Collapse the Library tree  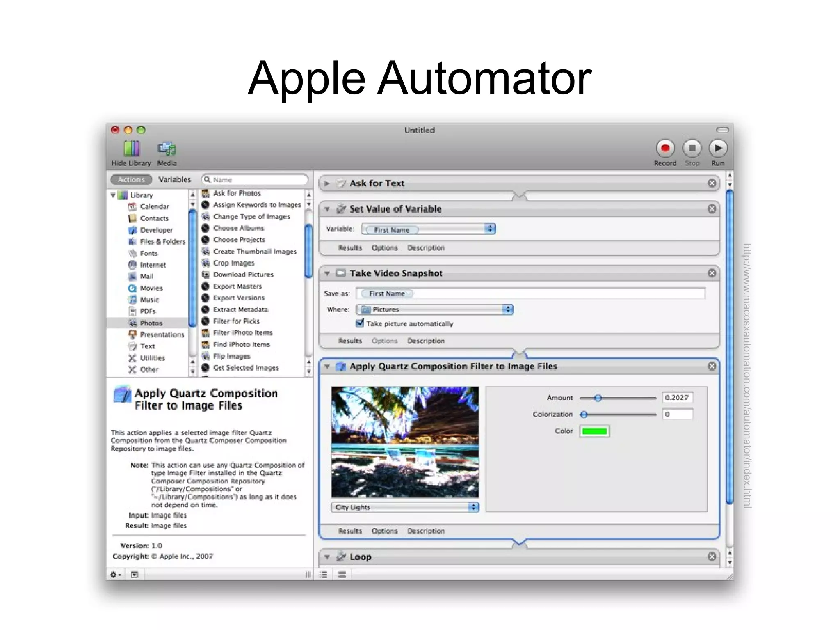113,195
